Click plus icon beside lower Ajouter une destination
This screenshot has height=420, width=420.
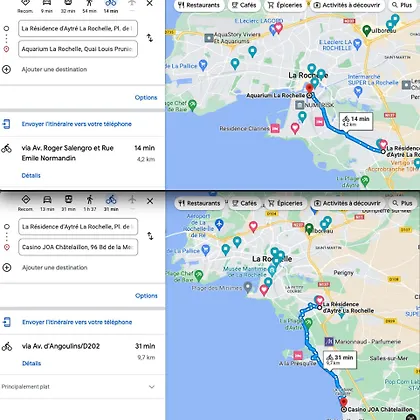[7, 267]
